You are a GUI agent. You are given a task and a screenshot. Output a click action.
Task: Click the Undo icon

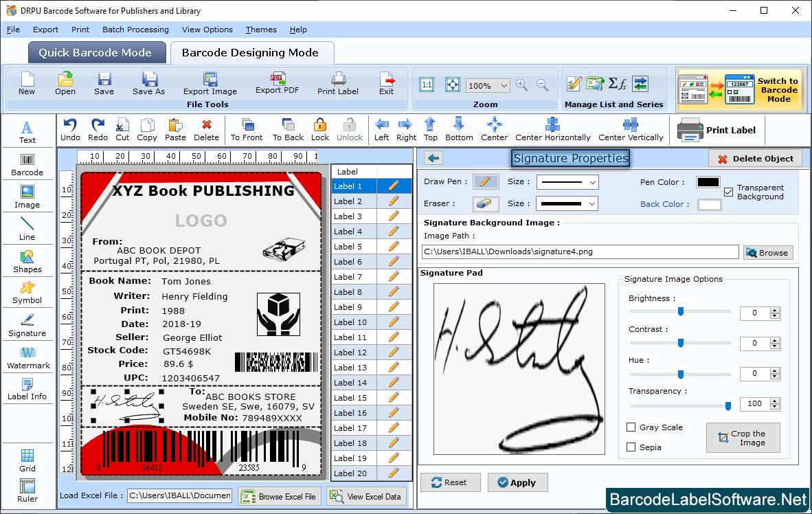click(70, 130)
